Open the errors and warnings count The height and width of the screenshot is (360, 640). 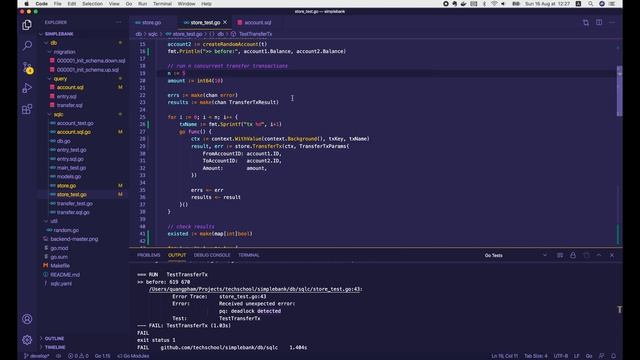tap(78, 356)
